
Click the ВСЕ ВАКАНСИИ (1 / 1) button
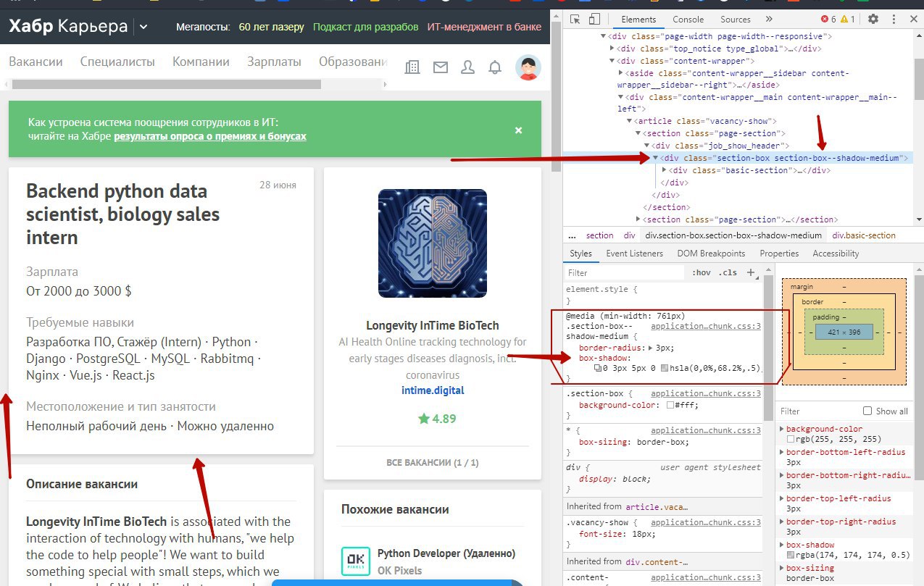click(x=433, y=462)
